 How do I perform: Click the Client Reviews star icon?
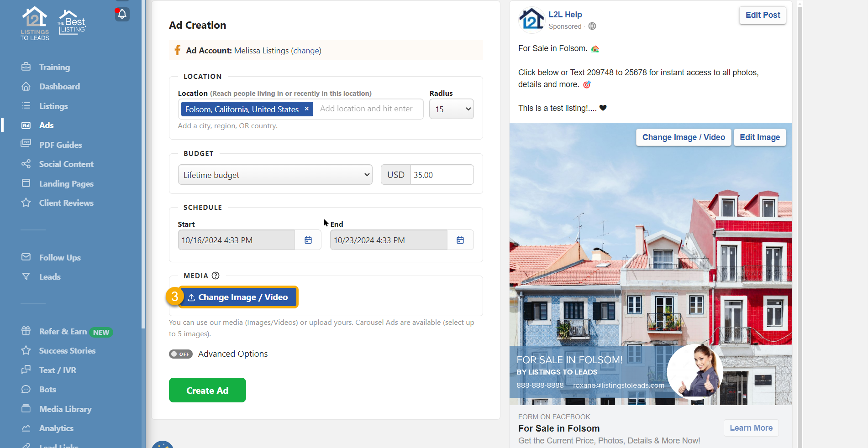(26, 203)
